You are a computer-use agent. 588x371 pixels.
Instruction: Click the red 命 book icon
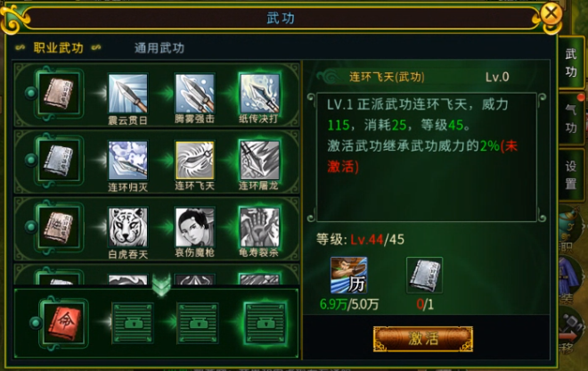click(x=63, y=324)
